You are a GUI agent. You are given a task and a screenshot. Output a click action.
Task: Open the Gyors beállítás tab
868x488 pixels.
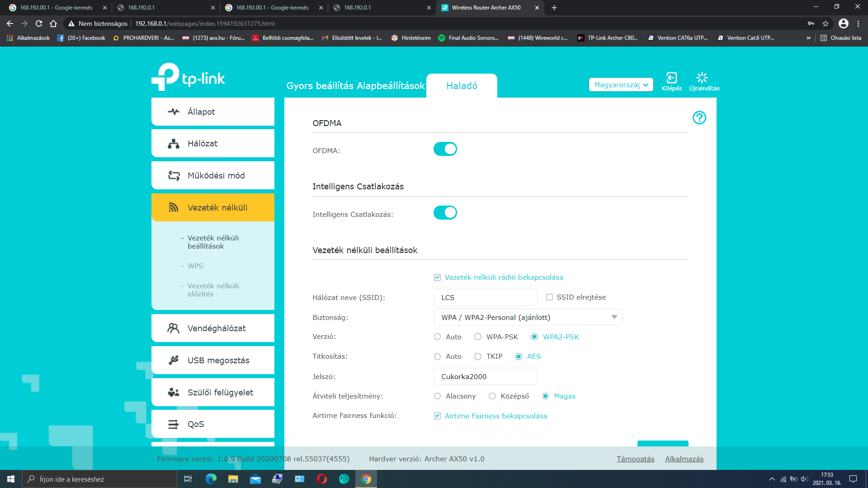click(x=320, y=86)
